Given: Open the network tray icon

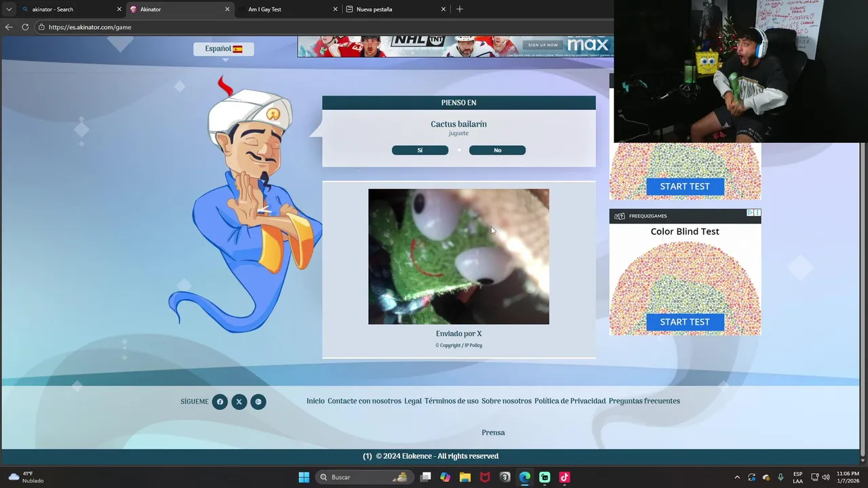Looking at the screenshot, I should (815, 477).
